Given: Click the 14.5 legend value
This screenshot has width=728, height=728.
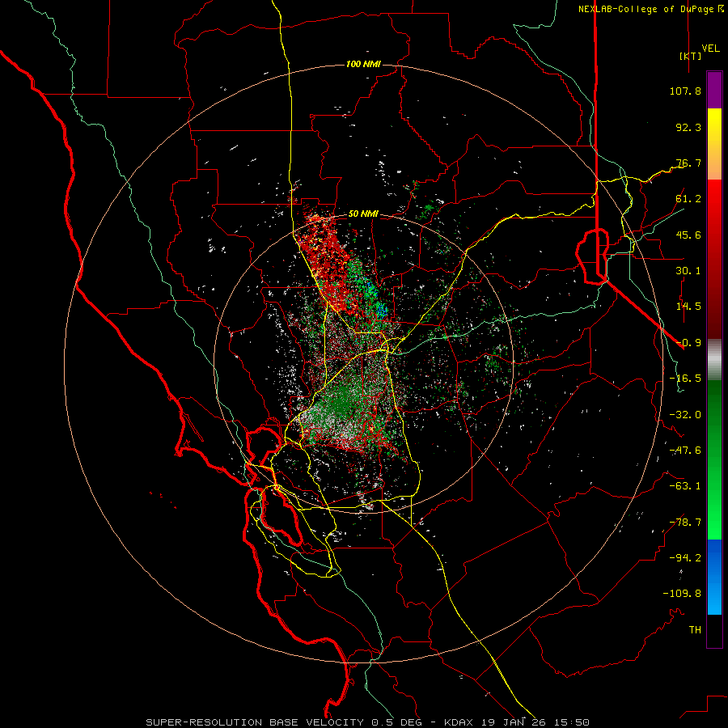Looking at the screenshot, I should [688, 307].
